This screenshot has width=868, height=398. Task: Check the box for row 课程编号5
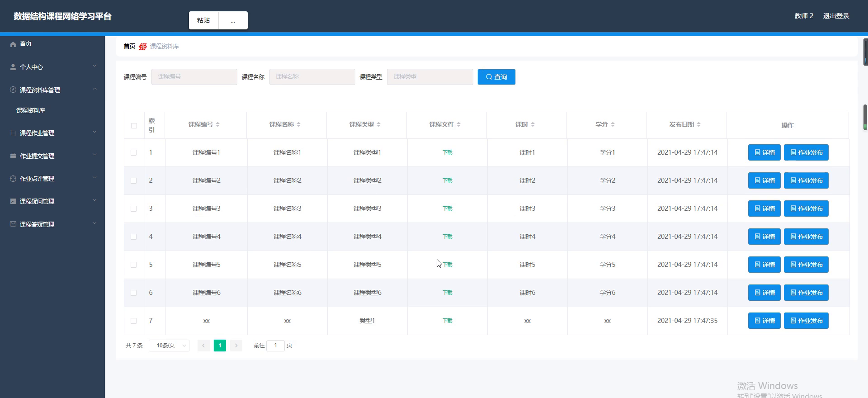pyautogui.click(x=133, y=265)
